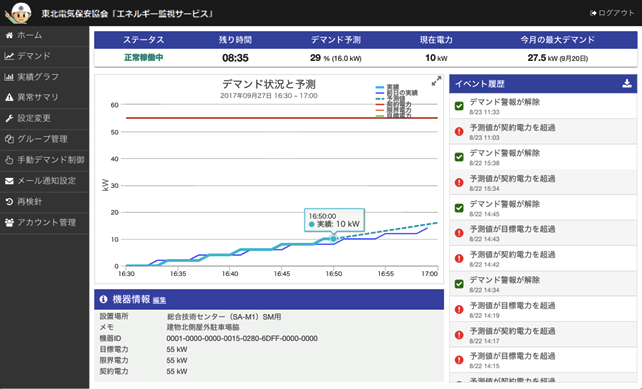This screenshot has height=389, width=642.
Task: Open the アカウント管理 menu item
Action: pos(44,222)
